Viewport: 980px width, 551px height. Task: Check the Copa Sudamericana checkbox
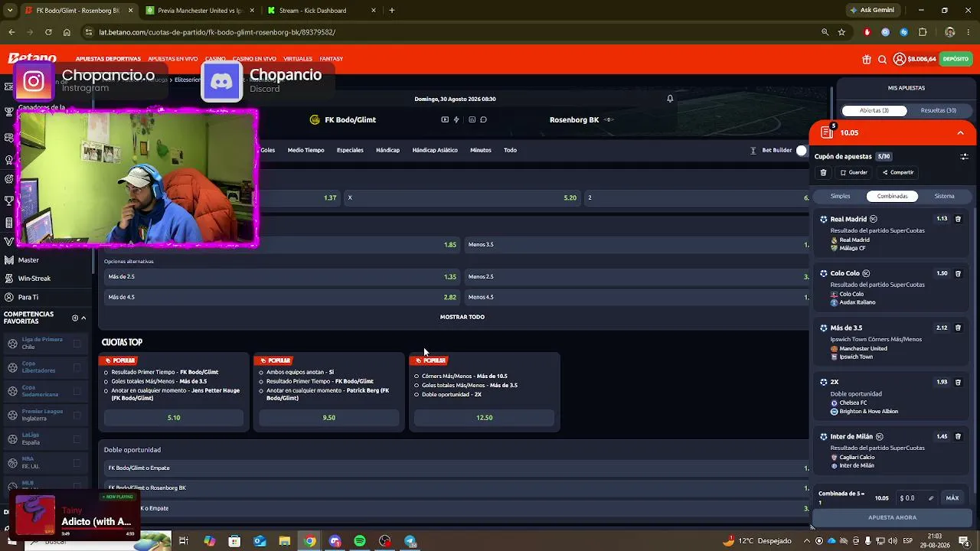tap(77, 391)
